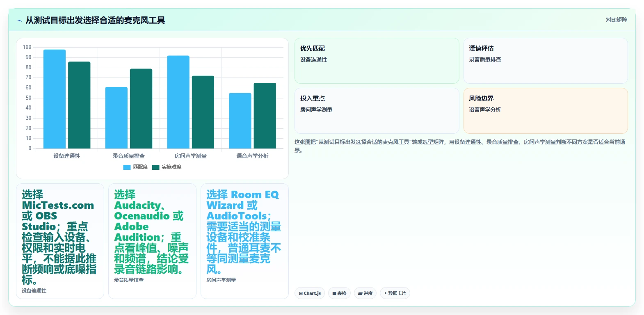Click the 录音质量排查 x-axis label
The image size is (644, 315).
pyautogui.click(x=129, y=156)
